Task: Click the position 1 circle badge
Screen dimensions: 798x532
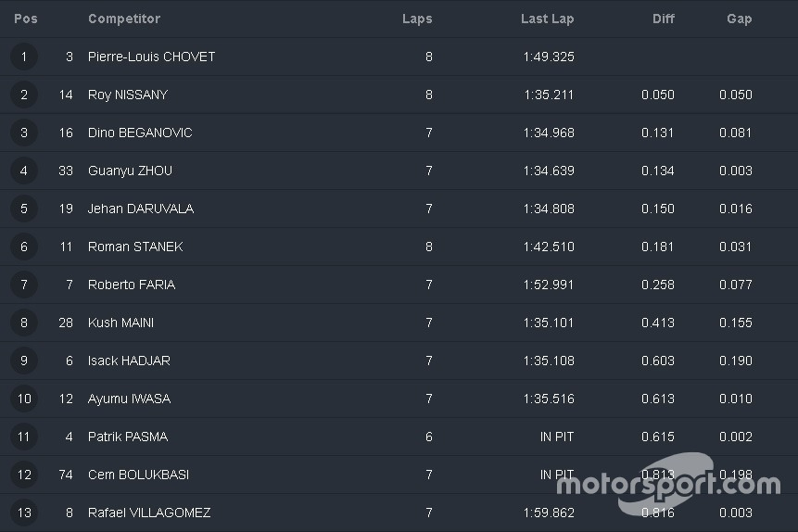Action: (24, 57)
